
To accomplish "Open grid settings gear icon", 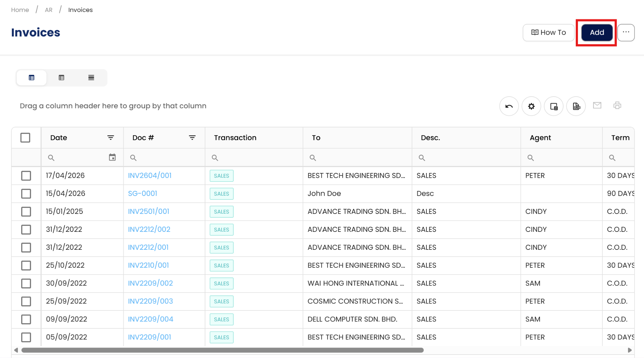I will pyautogui.click(x=531, y=106).
